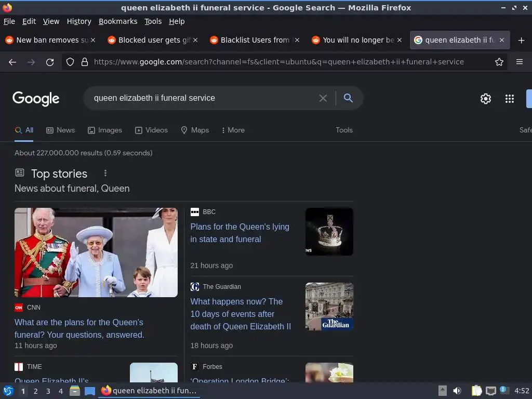This screenshot has width=532, height=399.
Task: Click the network monitor tray icon
Action: tap(490, 391)
